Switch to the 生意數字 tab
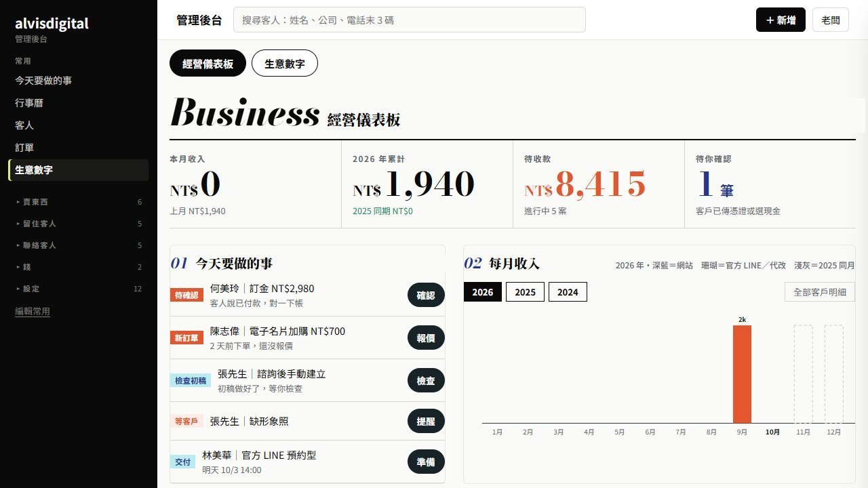Screen dimensions: 868x488 click(x=285, y=64)
